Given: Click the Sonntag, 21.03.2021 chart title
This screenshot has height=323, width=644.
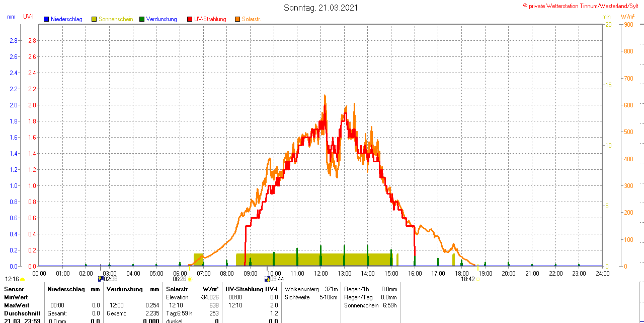Looking at the screenshot, I should (x=321, y=8).
